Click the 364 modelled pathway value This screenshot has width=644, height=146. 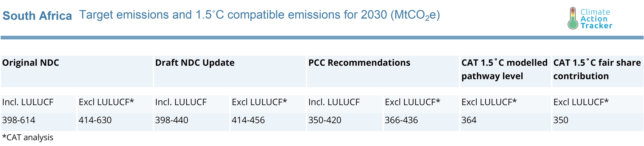tap(469, 120)
